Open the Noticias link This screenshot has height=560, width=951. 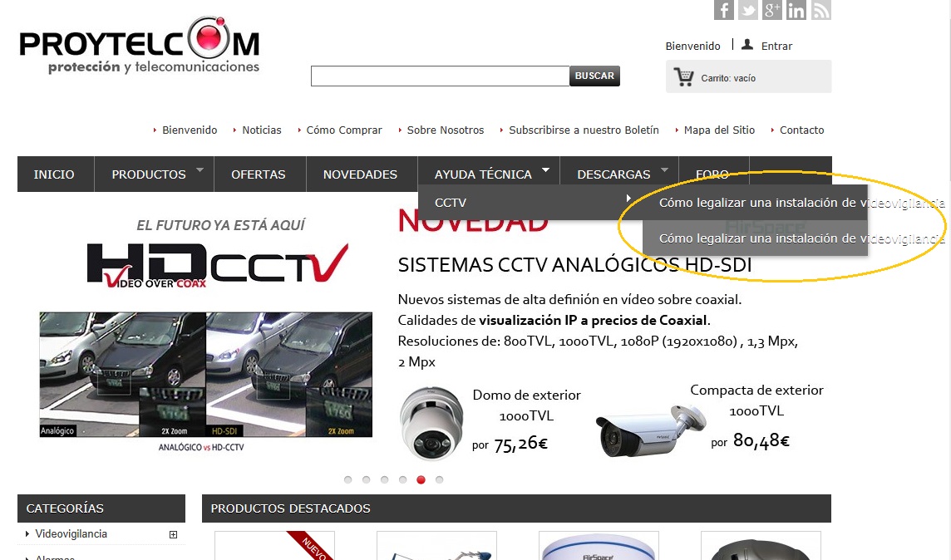[262, 130]
